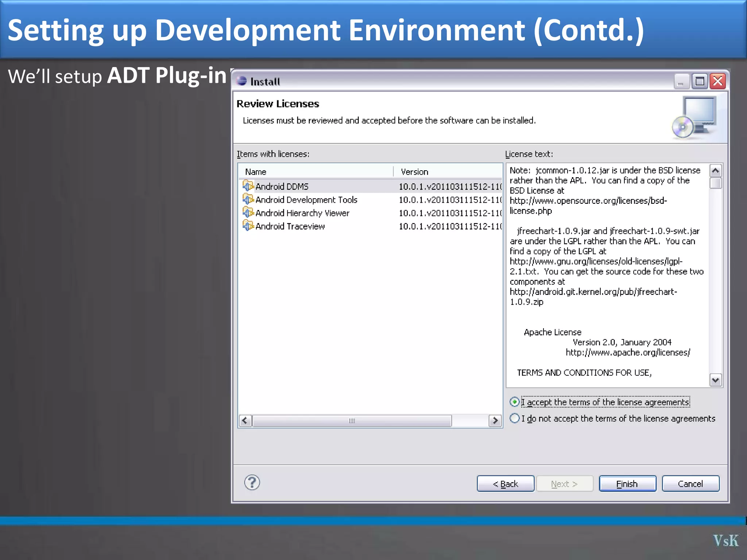
Task: Click the Android Hierarchy Viewer feature icon
Action: pos(248,213)
